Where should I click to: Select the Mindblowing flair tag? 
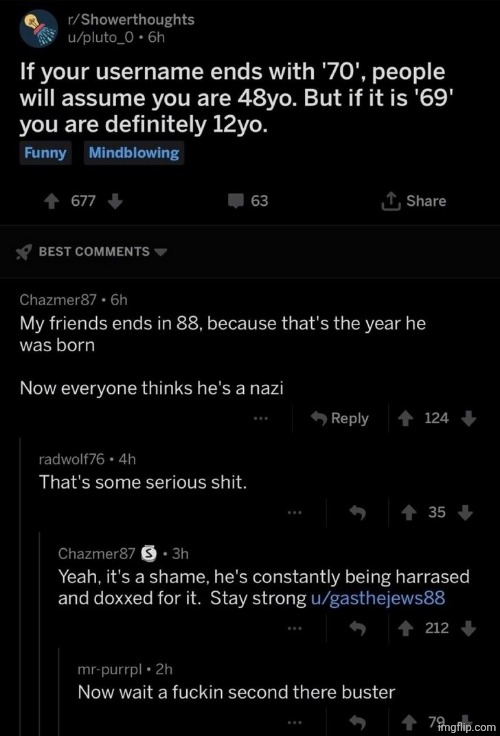[x=134, y=153]
